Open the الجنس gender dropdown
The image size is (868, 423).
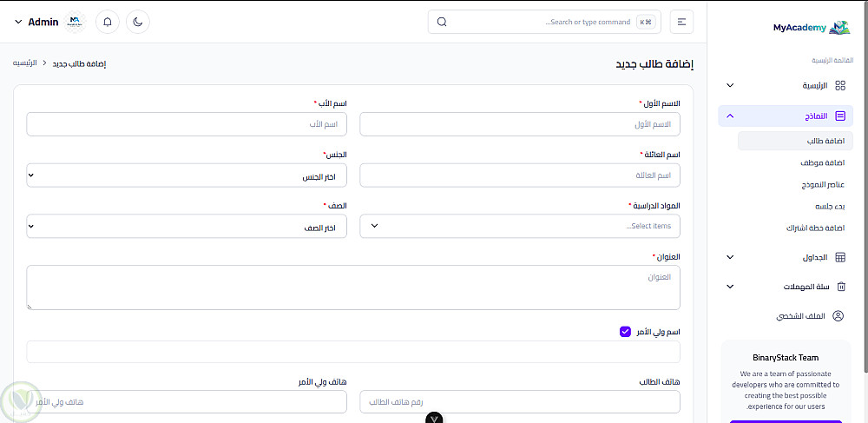pyautogui.click(x=187, y=175)
